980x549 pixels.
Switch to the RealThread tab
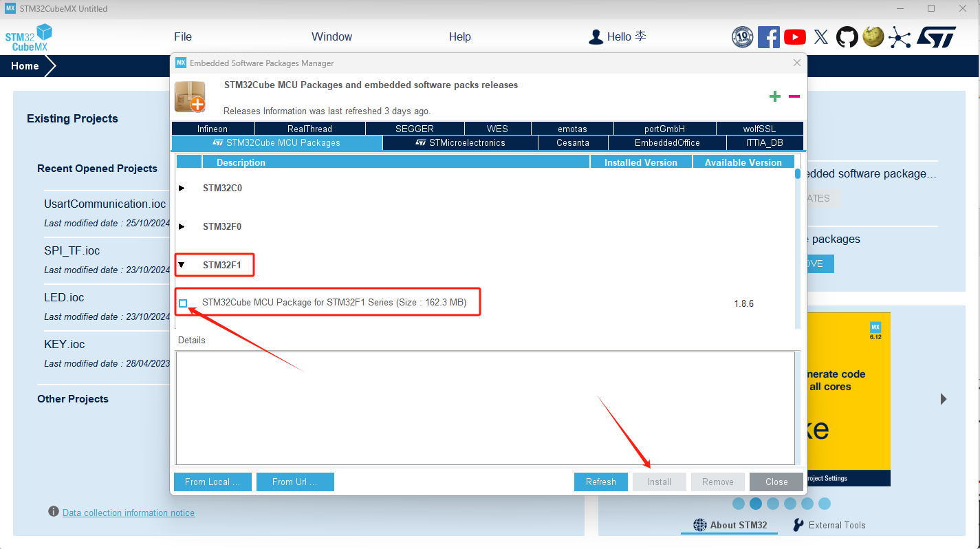pyautogui.click(x=309, y=129)
